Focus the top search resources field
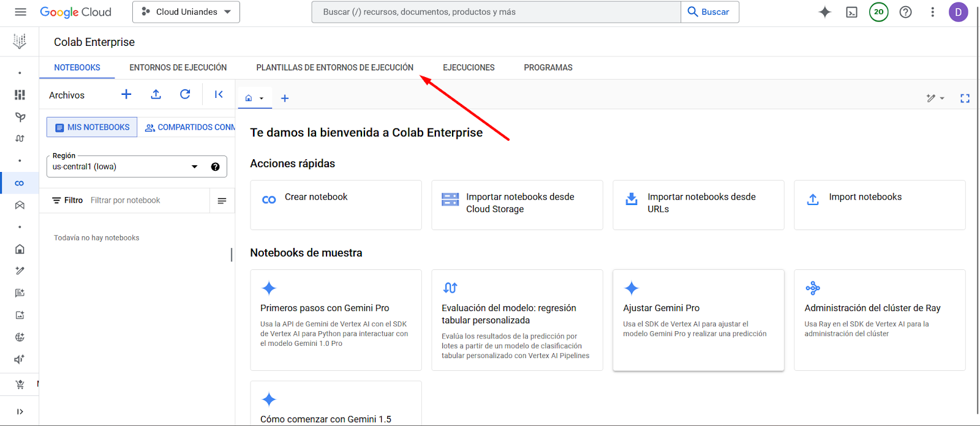This screenshot has width=980, height=426. (496, 12)
